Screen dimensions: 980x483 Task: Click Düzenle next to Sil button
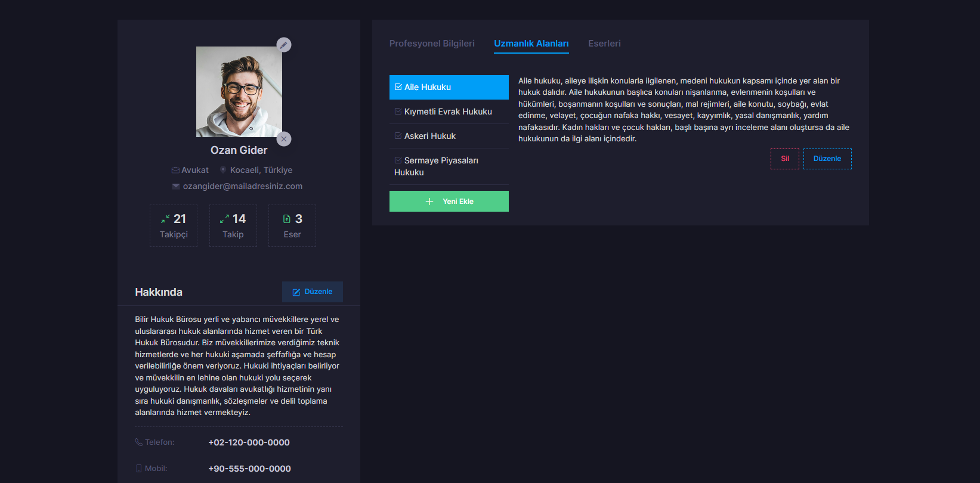click(827, 159)
